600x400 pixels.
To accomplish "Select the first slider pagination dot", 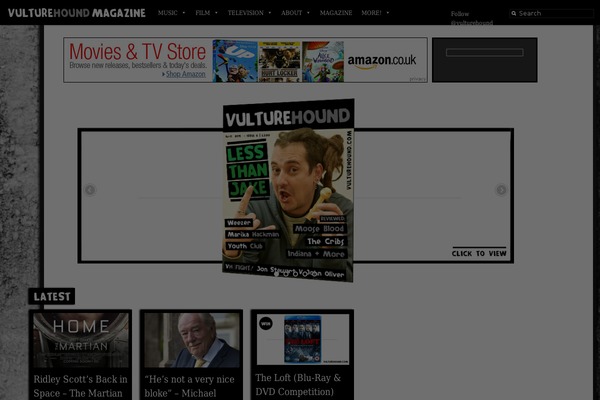I will (x=276, y=274).
